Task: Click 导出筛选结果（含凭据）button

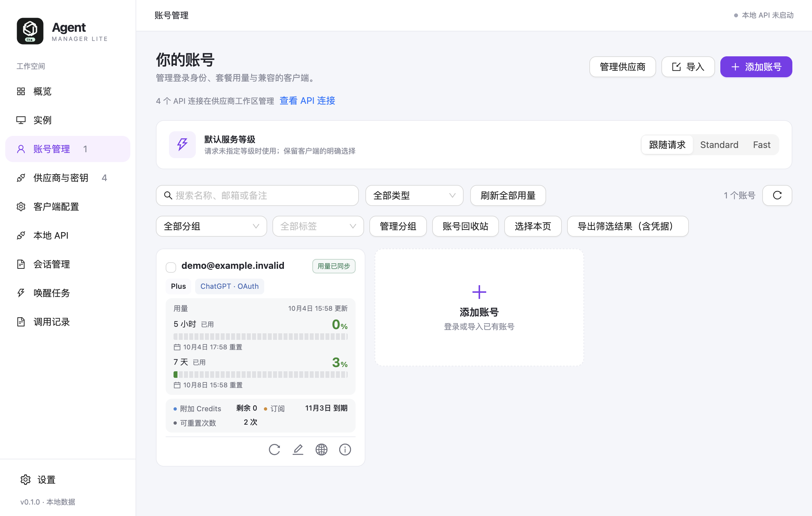Action: (x=628, y=226)
